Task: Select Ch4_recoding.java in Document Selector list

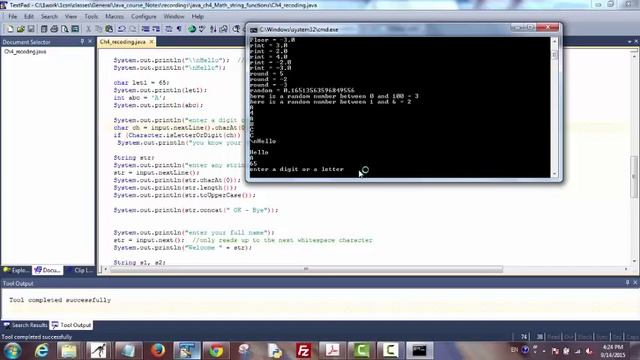Action: tap(25, 52)
